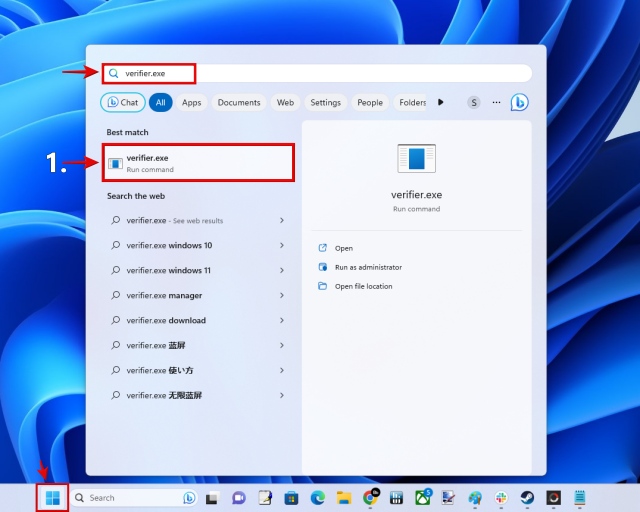Image resolution: width=640 pixels, height=512 pixels.
Task: Expand the 'verifier.exe windows 10' chevron
Action: (282, 245)
